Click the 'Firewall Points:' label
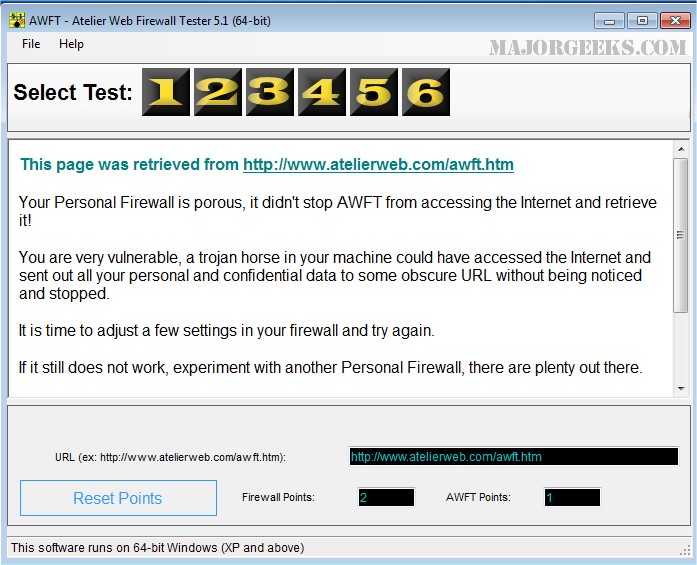Image resolution: width=697 pixels, height=565 pixels. coord(278,497)
